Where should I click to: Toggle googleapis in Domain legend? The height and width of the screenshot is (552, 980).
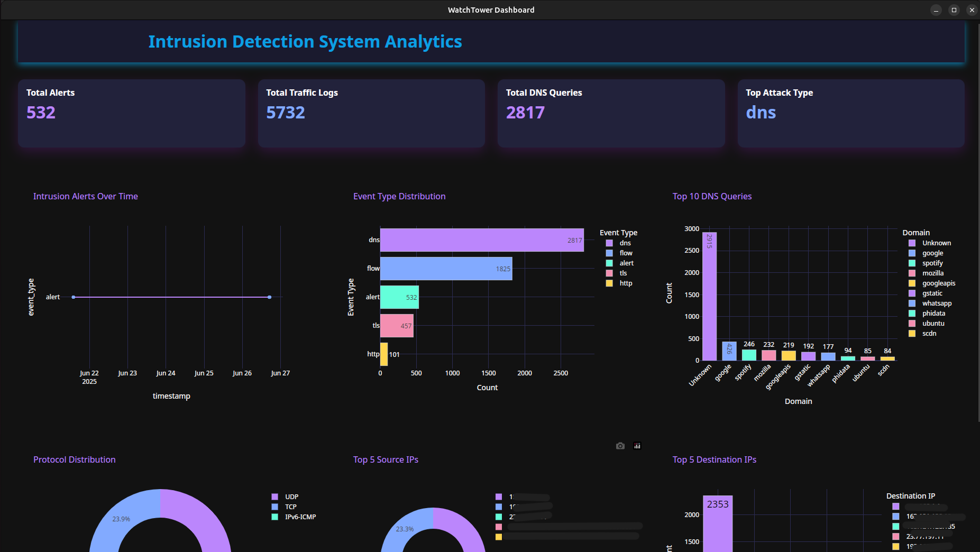pos(932,283)
